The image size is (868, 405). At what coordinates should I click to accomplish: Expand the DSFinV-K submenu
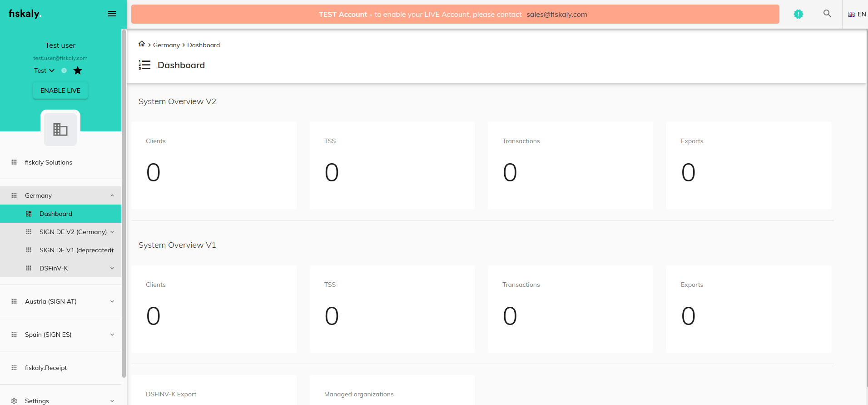(x=112, y=268)
